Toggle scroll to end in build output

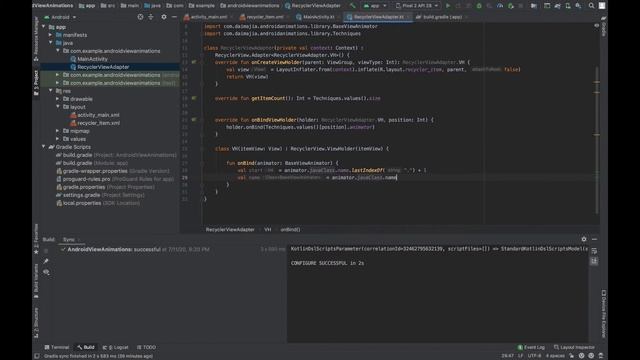click(x=594, y=261)
